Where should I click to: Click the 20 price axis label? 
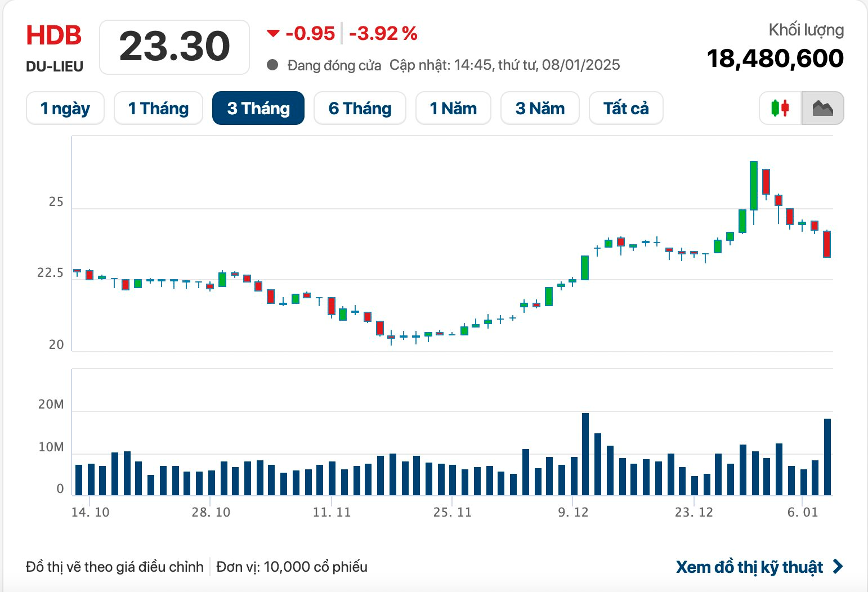[56, 344]
